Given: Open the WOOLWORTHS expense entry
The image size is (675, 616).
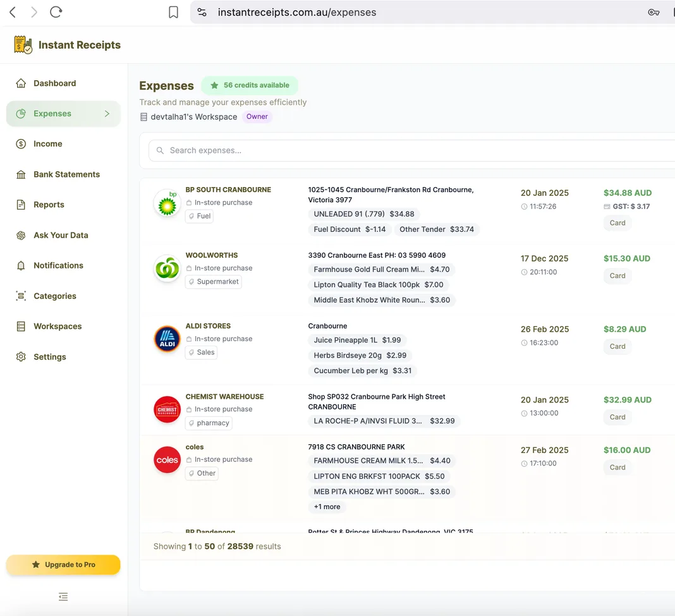Looking at the screenshot, I should coord(211,255).
